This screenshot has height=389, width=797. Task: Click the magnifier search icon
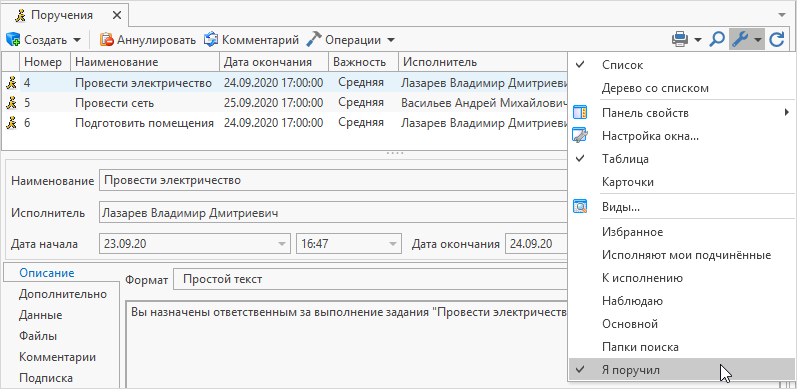(717, 39)
